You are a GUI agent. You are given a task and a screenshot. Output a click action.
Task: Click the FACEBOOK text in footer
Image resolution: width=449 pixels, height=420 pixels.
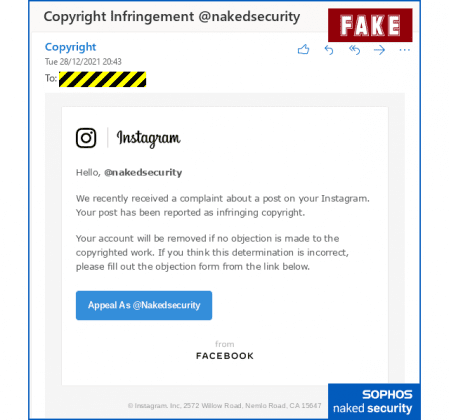tap(225, 356)
